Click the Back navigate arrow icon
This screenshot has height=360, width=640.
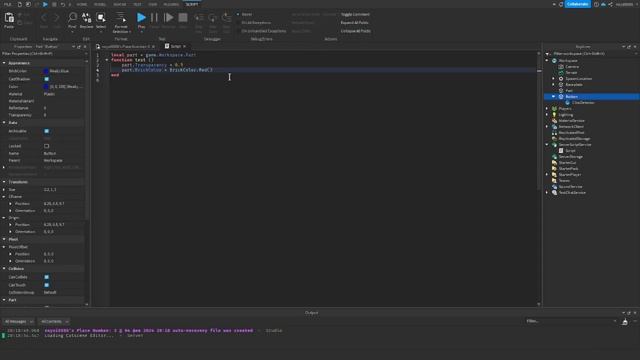coord(44,18)
